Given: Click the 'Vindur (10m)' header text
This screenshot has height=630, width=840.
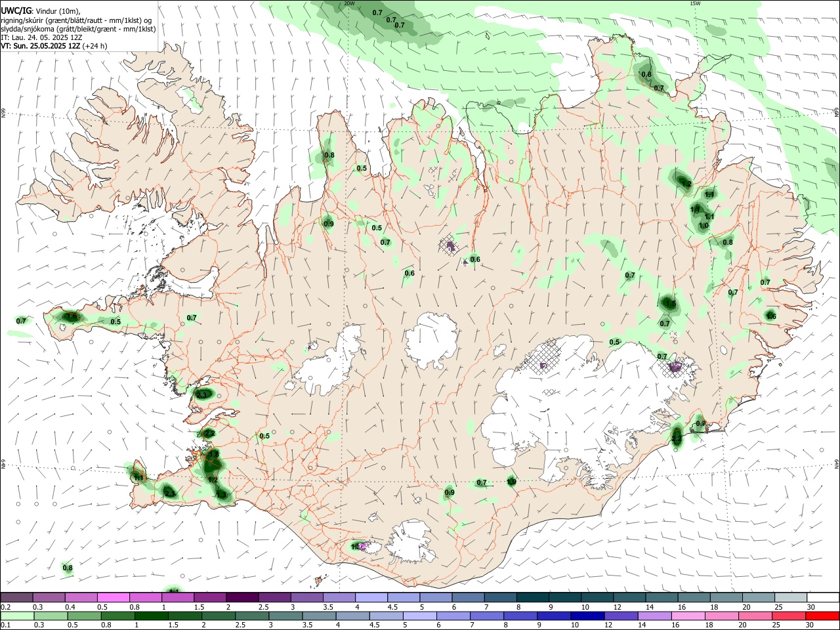Looking at the screenshot, I should 58,11.
